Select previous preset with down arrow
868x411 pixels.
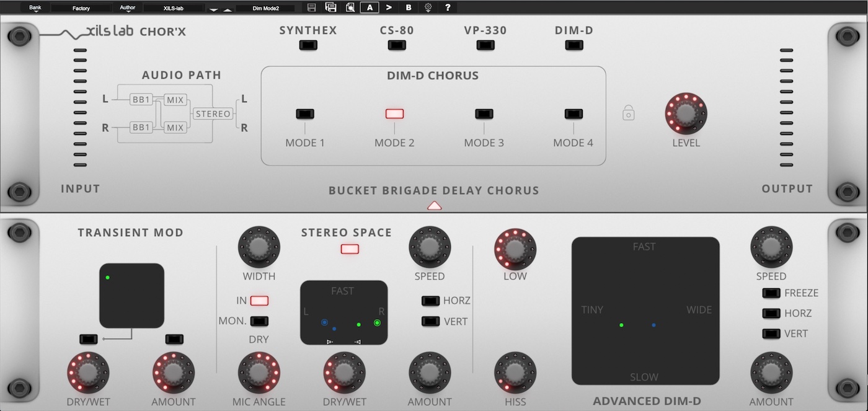coord(214,9)
